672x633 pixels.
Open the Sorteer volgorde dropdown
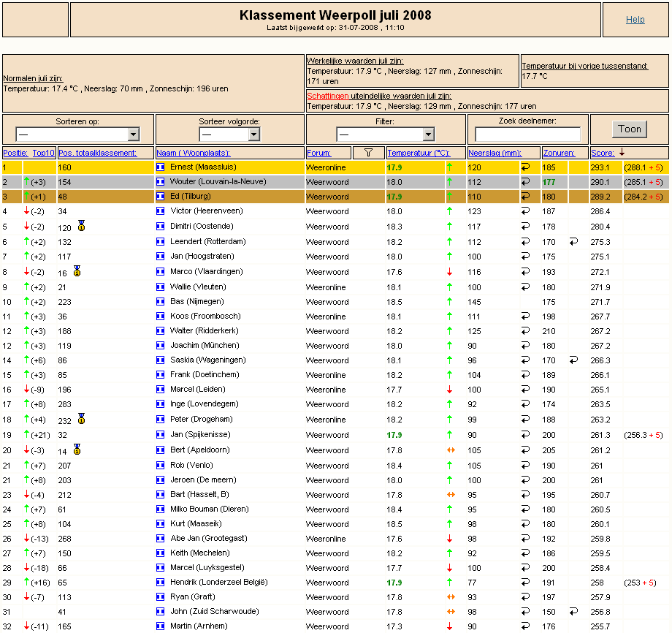point(229,134)
